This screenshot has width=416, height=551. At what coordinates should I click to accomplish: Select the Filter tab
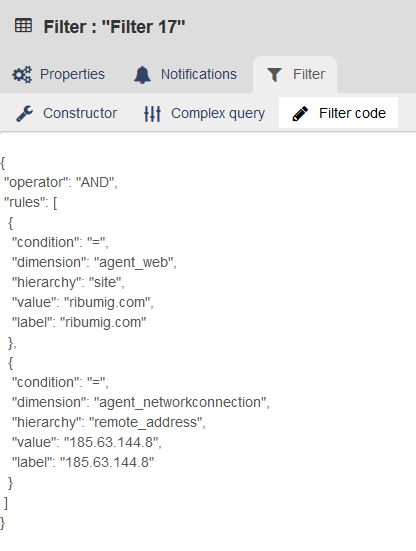(x=295, y=74)
